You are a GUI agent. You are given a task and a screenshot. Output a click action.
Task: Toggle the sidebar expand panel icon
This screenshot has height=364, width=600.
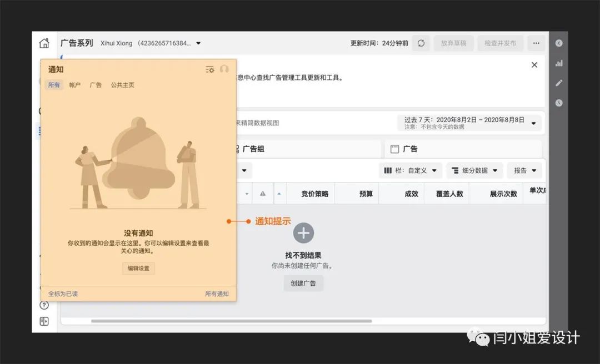click(x=44, y=321)
